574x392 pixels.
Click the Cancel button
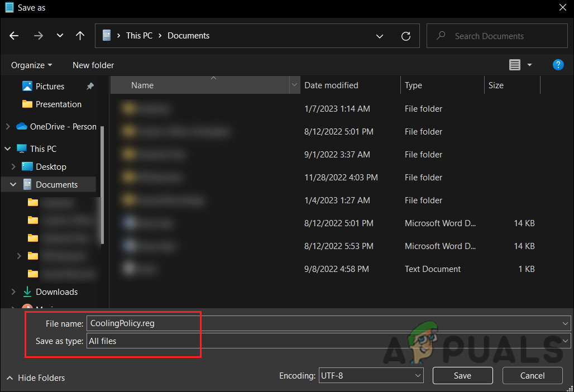click(532, 375)
